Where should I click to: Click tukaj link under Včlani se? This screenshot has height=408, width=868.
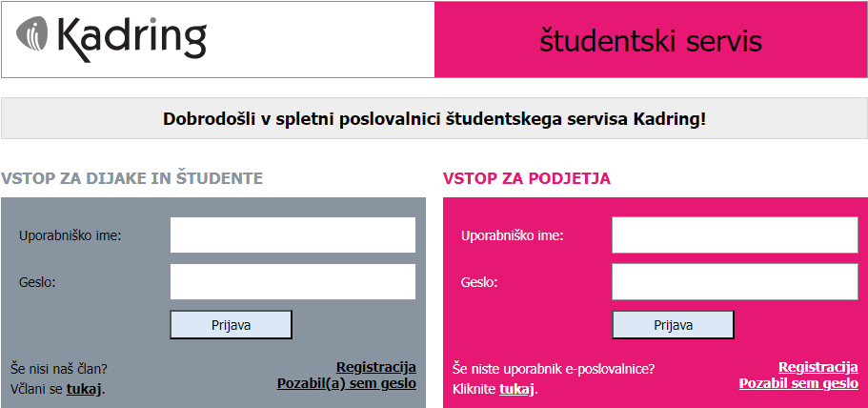pos(85,389)
